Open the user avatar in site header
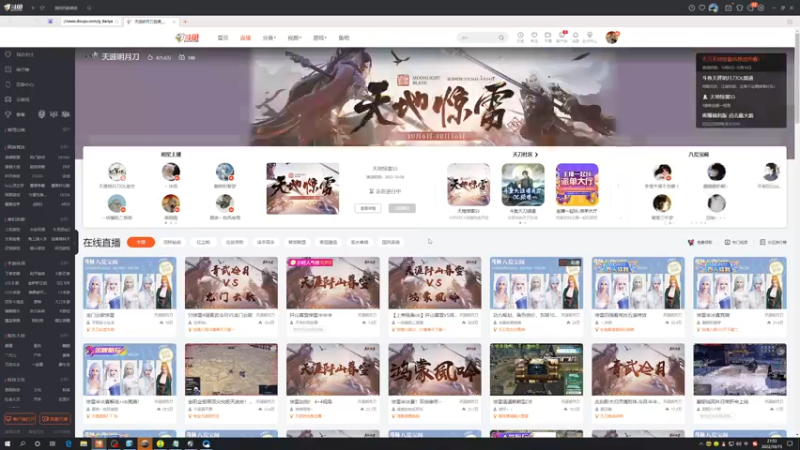The width and height of the screenshot is (800, 450). tap(612, 37)
